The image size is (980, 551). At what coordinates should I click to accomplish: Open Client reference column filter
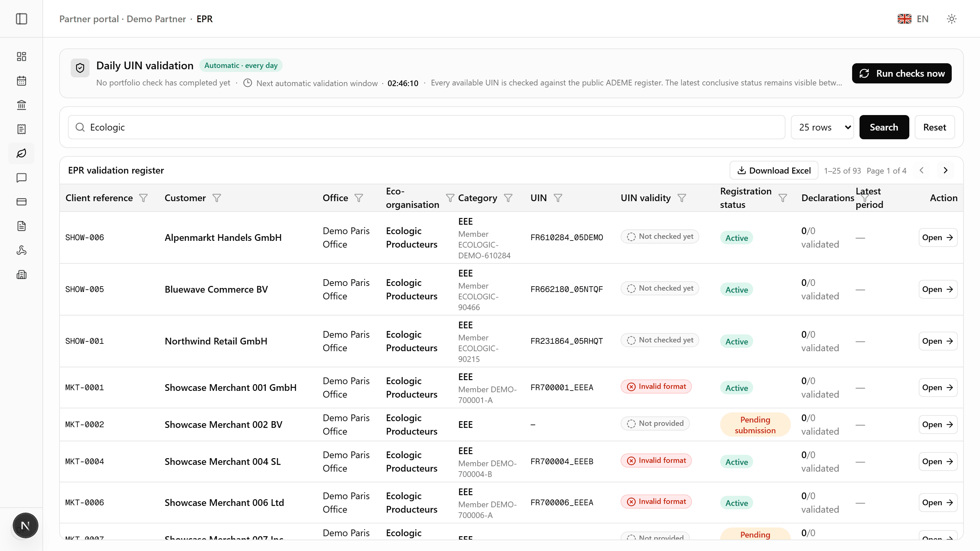click(143, 198)
